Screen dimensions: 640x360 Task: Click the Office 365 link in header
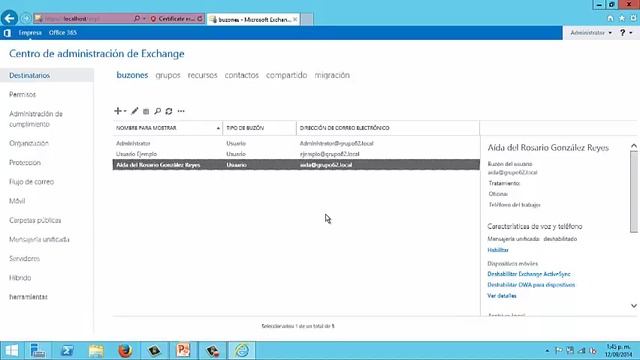point(62,33)
